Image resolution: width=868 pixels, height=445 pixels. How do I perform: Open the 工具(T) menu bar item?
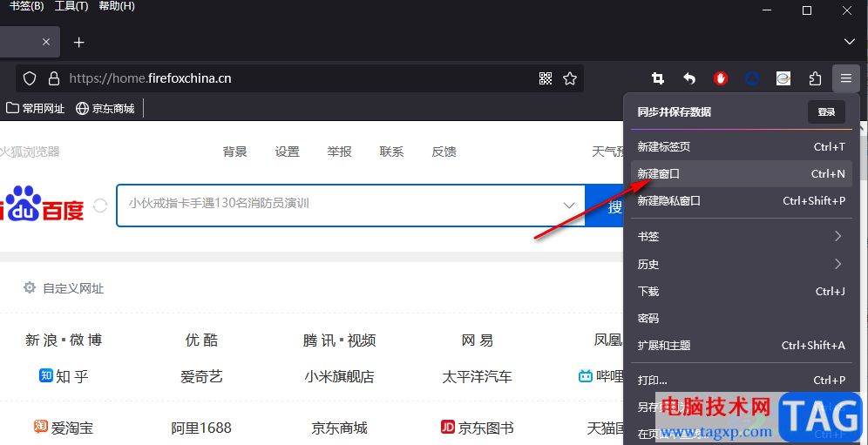click(71, 7)
